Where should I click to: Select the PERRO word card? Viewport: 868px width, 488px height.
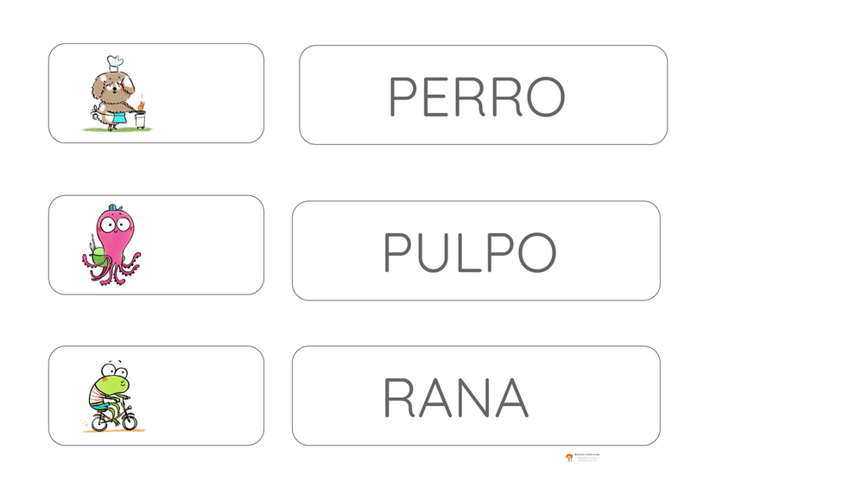(x=484, y=95)
